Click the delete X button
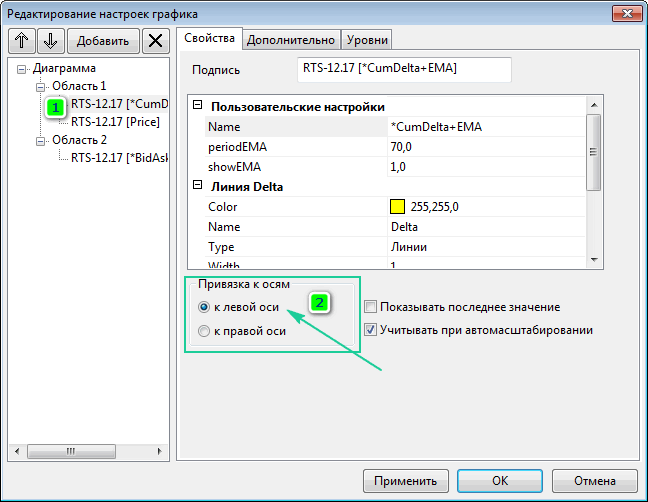Viewport: 648px width, 502px height. point(155,40)
